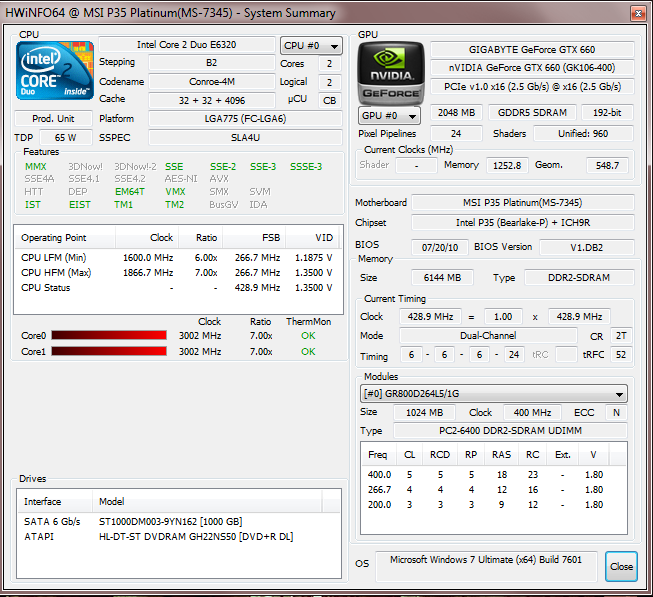Click the PC2-6400 DDR2-SDRAM UDIMM field
This screenshot has width=653, height=597.
510,430
